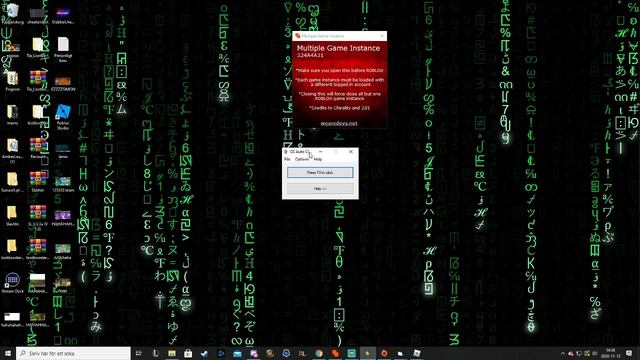Select the Personligt brev document icon

[63, 49]
